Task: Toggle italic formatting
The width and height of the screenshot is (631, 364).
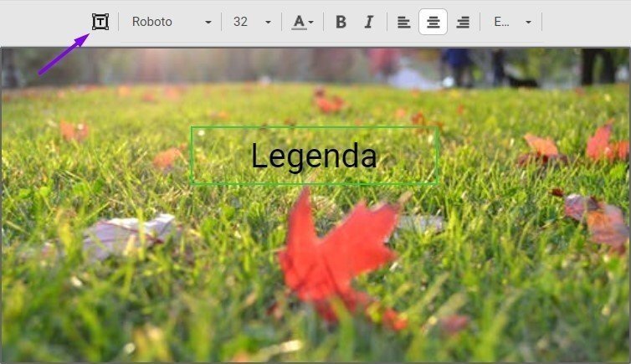Action: coord(368,22)
